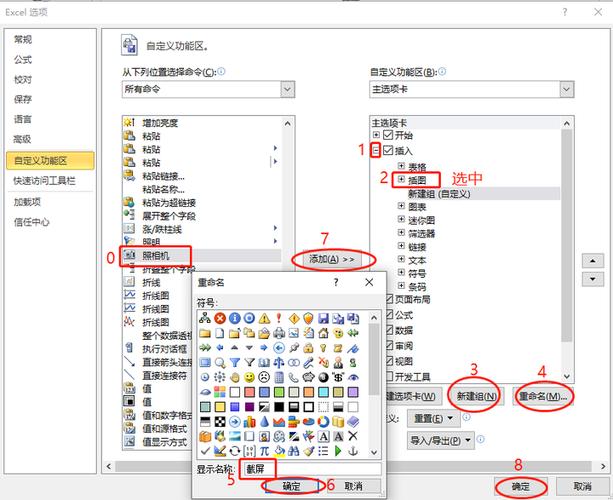Select the 照相机 command in list
The height and width of the screenshot is (500, 613).
coord(201,256)
